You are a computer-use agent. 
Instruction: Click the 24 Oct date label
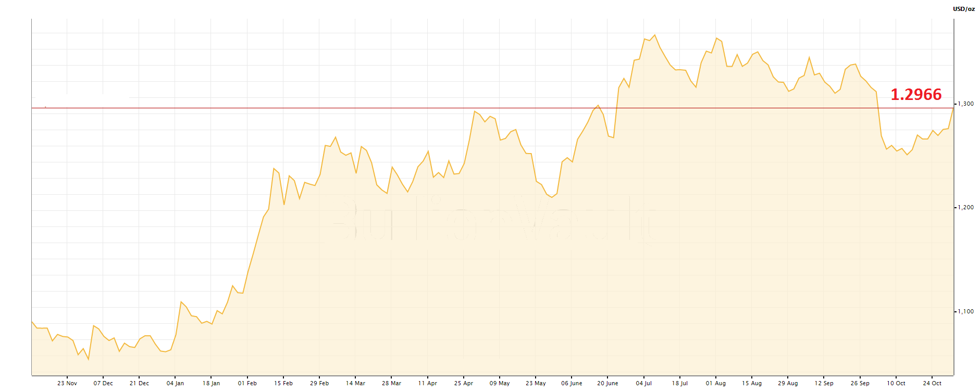(x=932, y=383)
